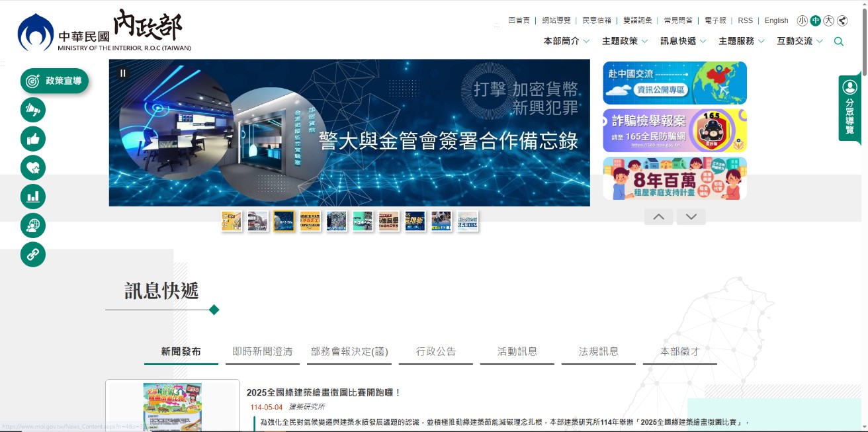
Task: Open the 分眾導覽 side panel
Action: (849, 108)
